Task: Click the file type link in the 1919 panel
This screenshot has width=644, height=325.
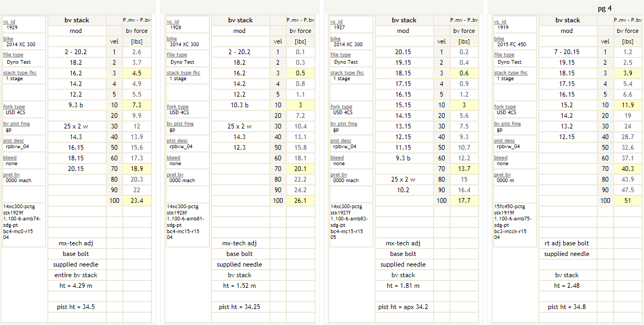Action: tap(504, 55)
